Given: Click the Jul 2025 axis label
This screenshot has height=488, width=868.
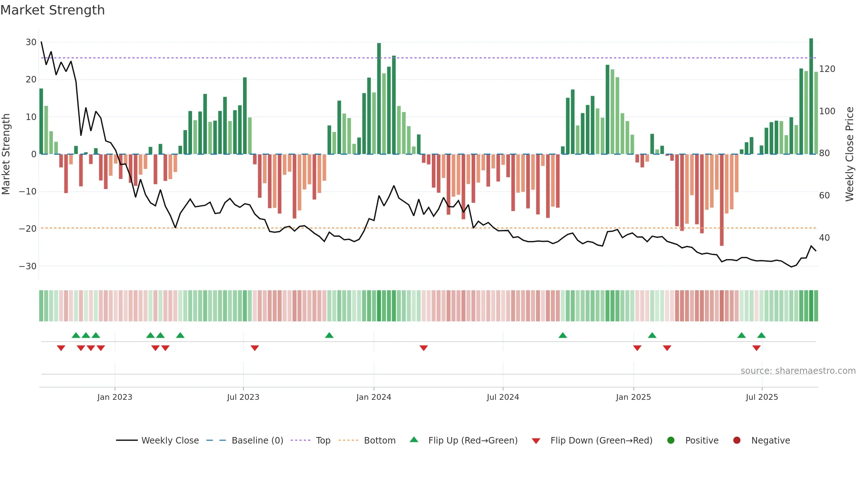Looking at the screenshot, I should pyautogui.click(x=762, y=397).
